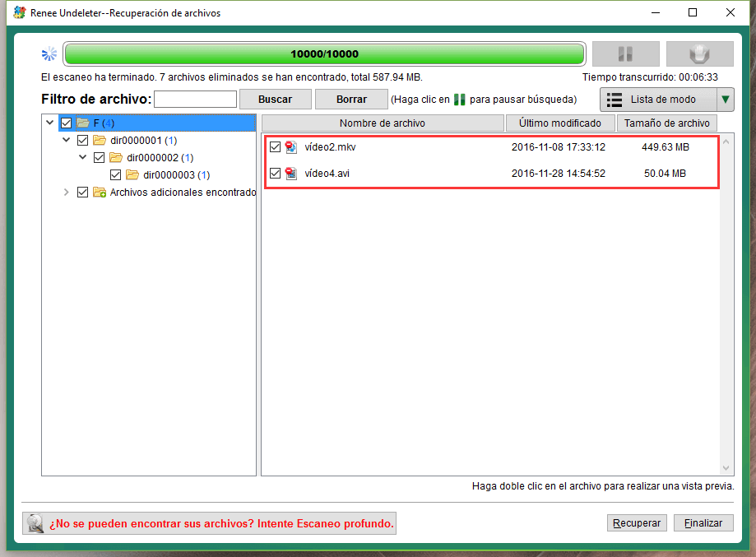
Task: Click the 449.63 MB file size
Action: 666,147
